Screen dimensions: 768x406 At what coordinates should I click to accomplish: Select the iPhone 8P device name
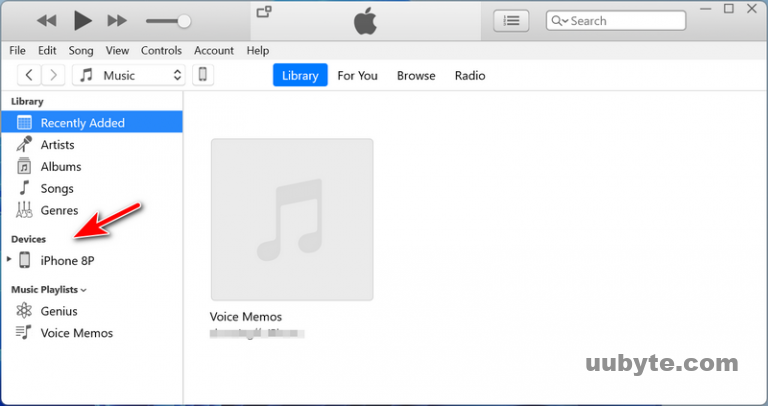click(x=67, y=261)
